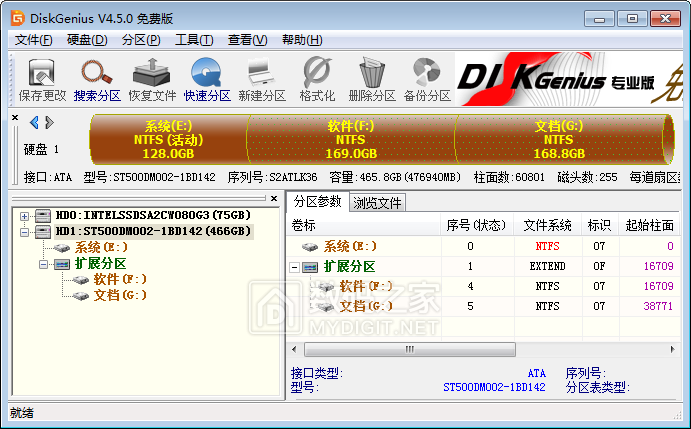The width and height of the screenshot is (691, 429).
Task: Click the HD1 ST500DM002 disk icon
Action: tap(43, 231)
